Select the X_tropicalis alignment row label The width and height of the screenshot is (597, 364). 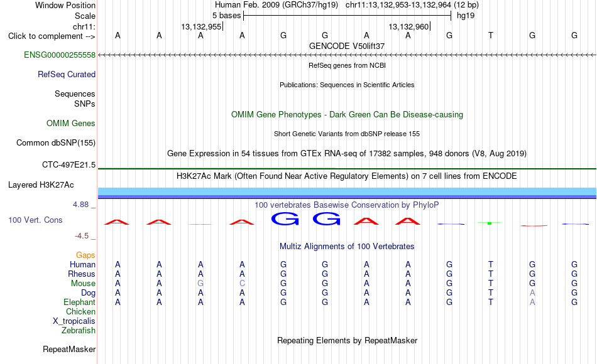(74, 321)
